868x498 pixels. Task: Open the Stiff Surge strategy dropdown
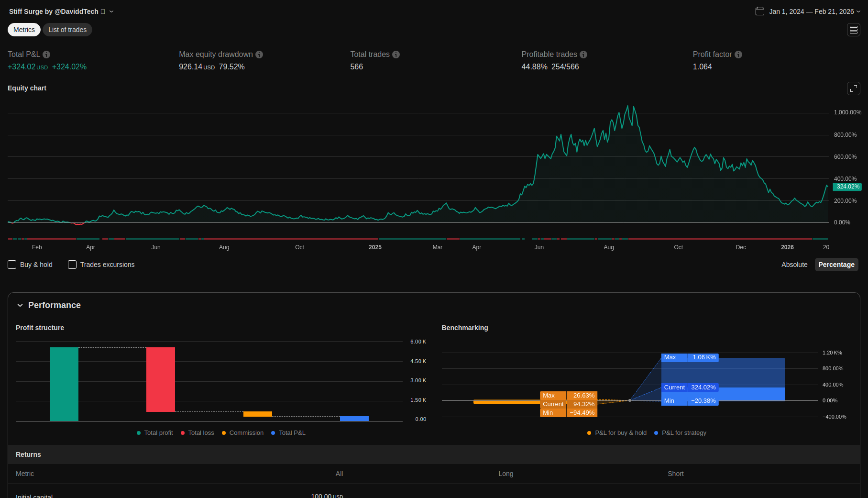click(x=111, y=11)
